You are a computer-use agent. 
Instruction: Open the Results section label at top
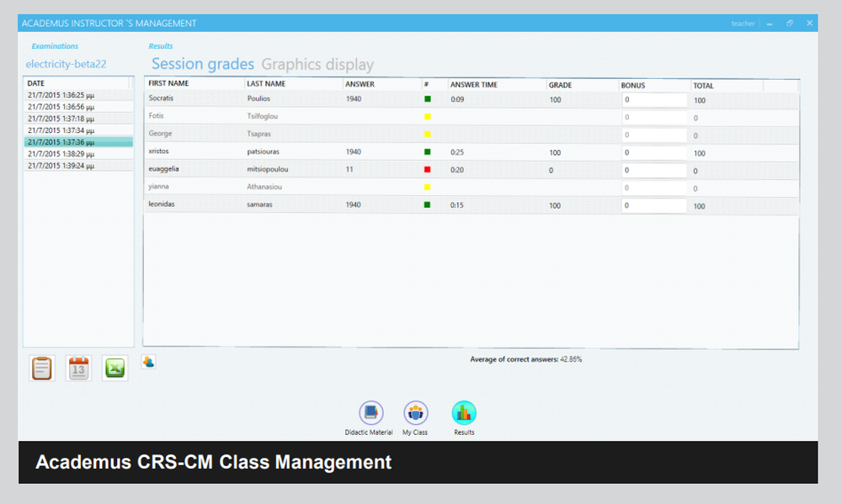(161, 46)
